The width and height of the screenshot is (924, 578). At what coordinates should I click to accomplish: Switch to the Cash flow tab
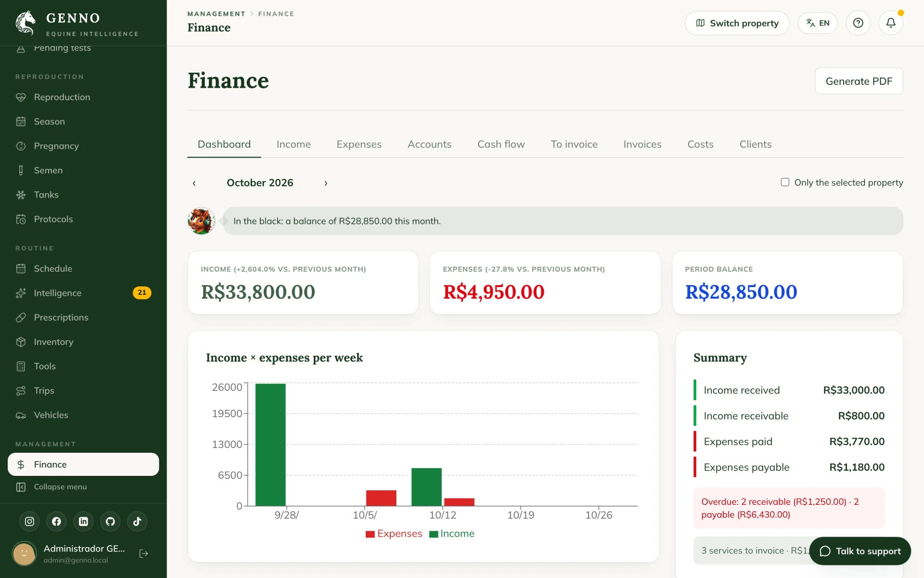(501, 144)
